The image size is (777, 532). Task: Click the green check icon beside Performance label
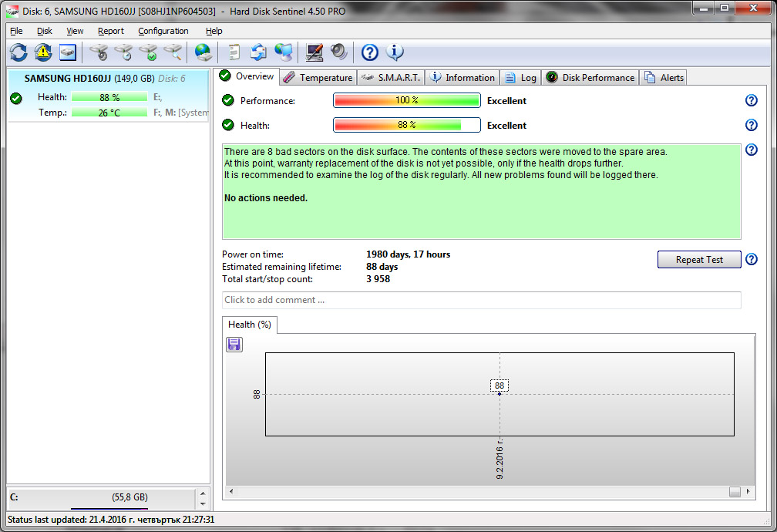[x=228, y=100]
